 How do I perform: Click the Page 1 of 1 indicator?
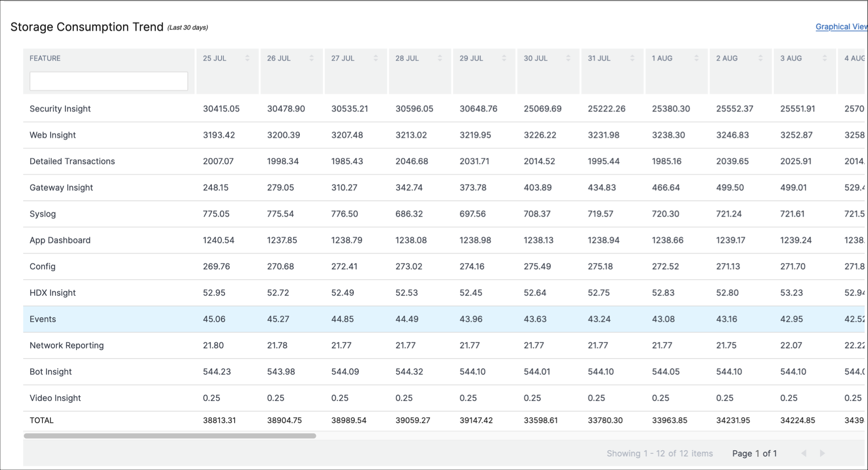pos(755,454)
